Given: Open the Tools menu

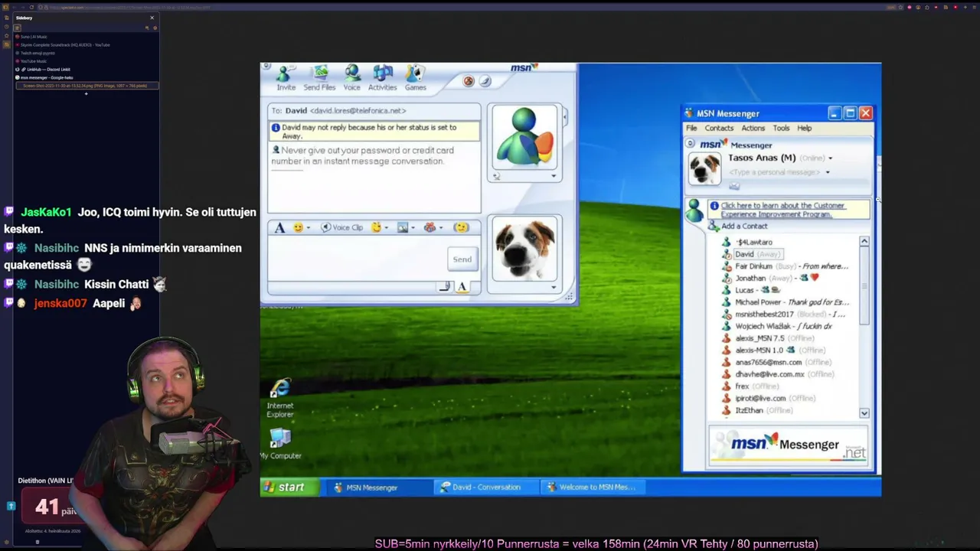Looking at the screenshot, I should (781, 129).
